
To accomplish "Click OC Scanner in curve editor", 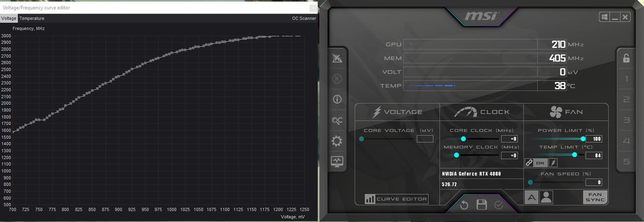I will click(304, 18).
